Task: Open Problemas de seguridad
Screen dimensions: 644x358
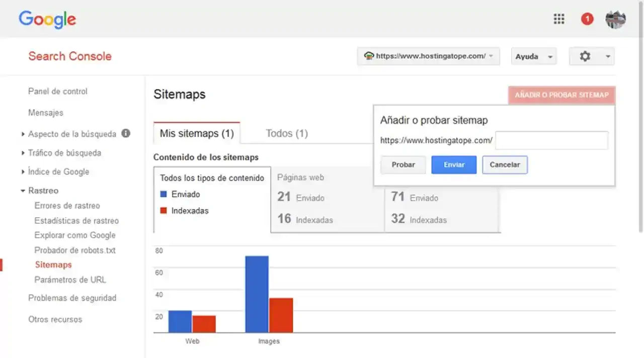Action: pos(72,298)
